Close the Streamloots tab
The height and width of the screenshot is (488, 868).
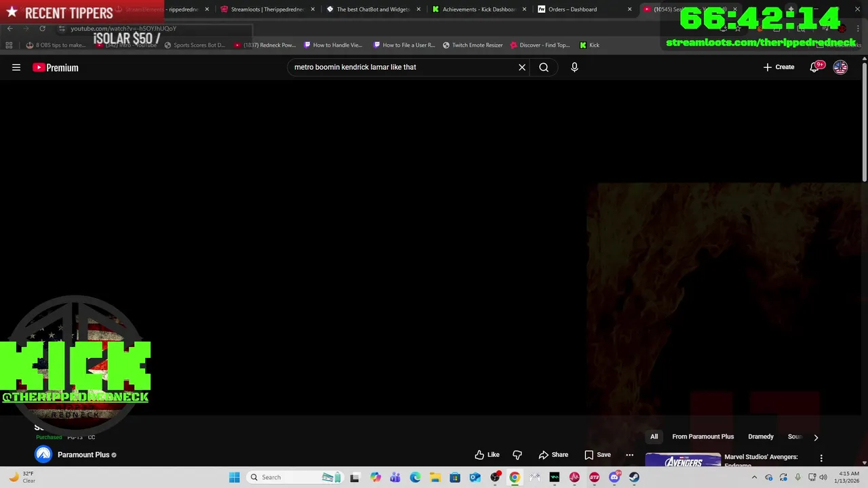pos(313,9)
